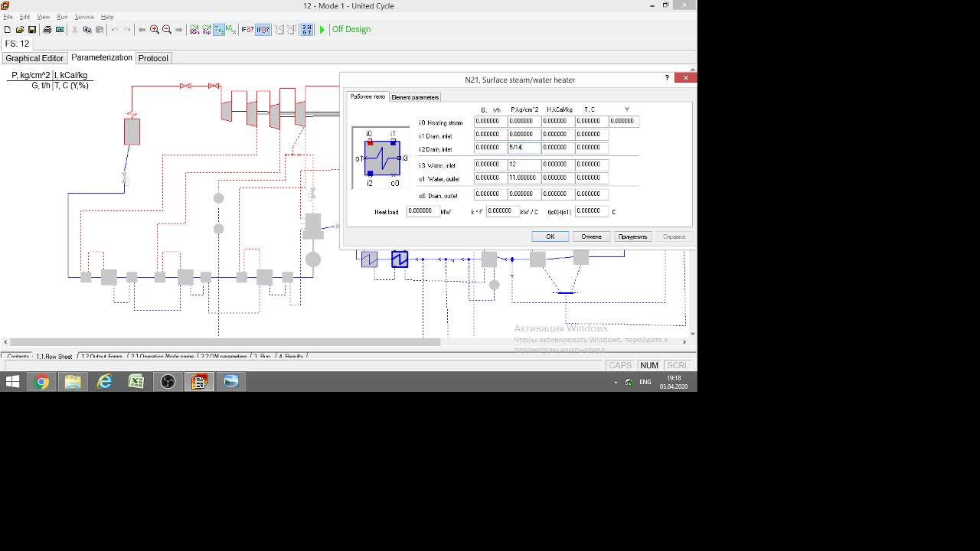Redo action via toolbar arrow

point(127,30)
